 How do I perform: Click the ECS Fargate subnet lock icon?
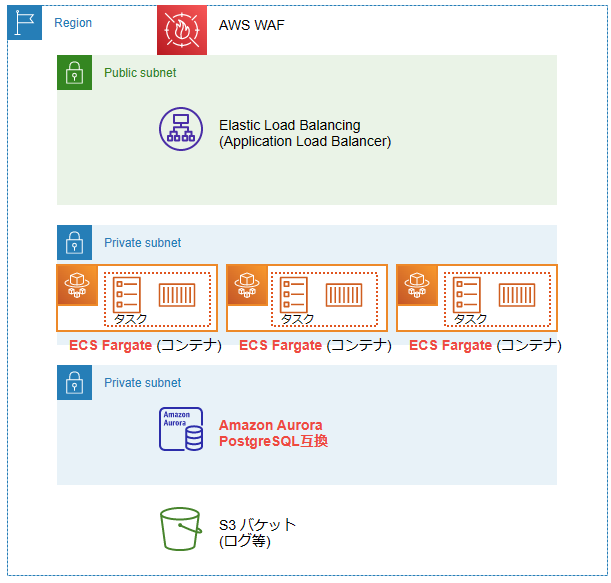tap(74, 242)
